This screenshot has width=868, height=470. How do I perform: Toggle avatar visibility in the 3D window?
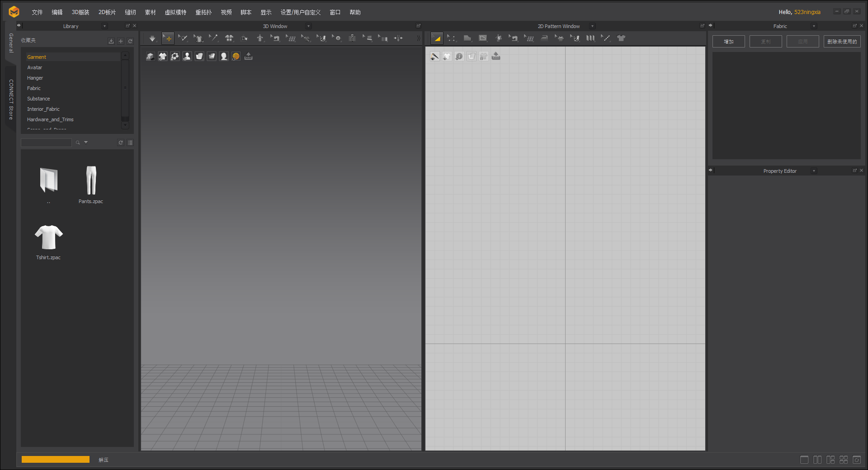point(187,56)
